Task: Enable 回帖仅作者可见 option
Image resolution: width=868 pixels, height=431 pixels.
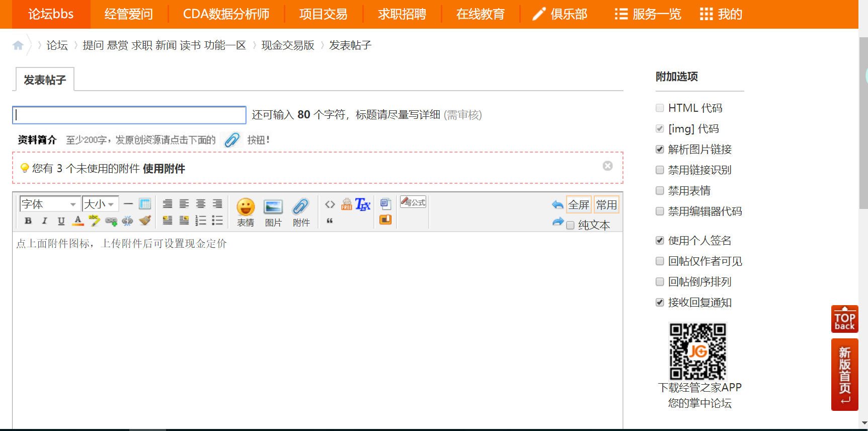Action: [660, 261]
